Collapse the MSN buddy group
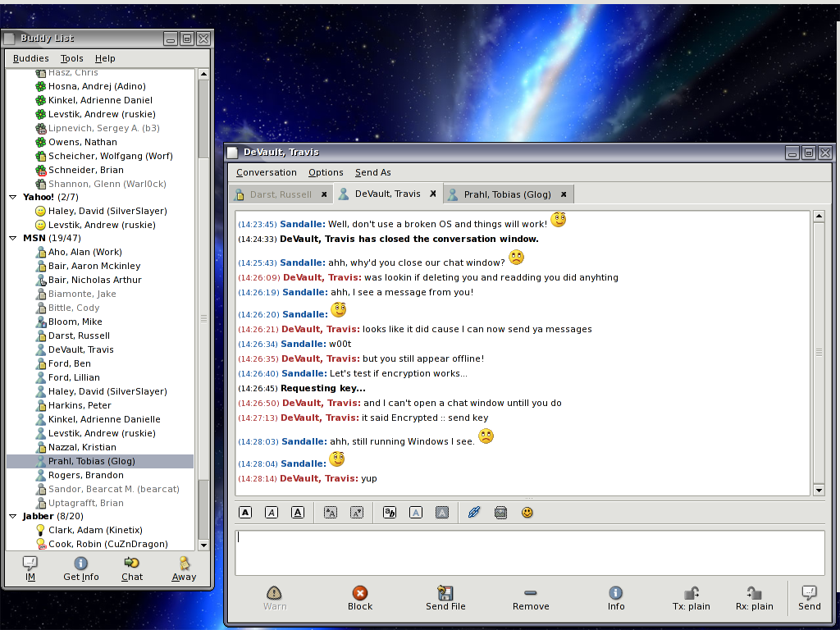840x630 pixels. (13, 238)
